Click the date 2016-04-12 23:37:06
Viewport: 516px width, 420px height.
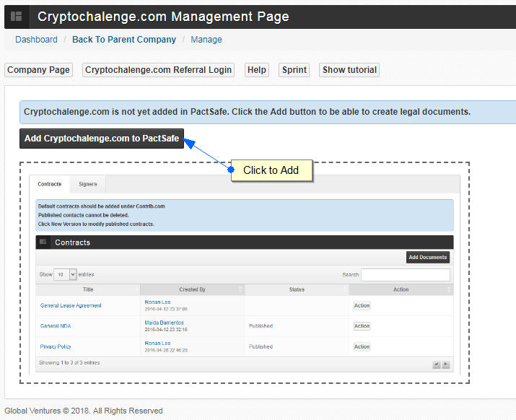(x=166, y=309)
